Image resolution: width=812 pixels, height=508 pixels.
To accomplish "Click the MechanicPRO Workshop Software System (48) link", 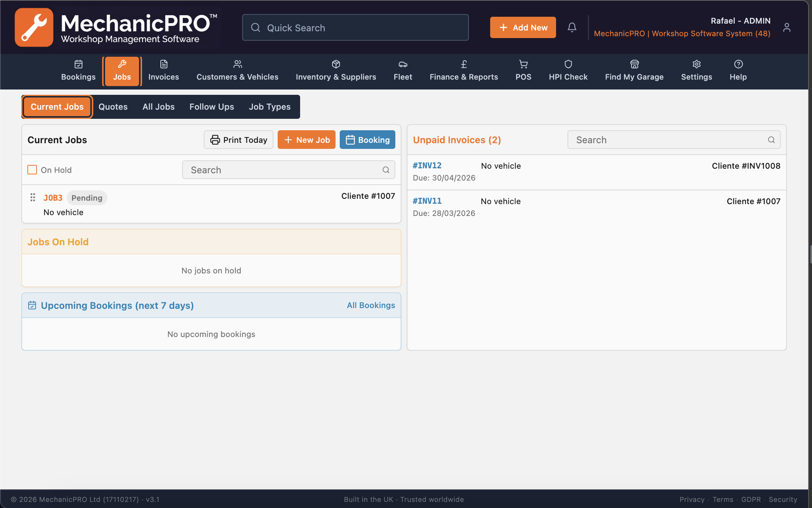I will (682, 34).
